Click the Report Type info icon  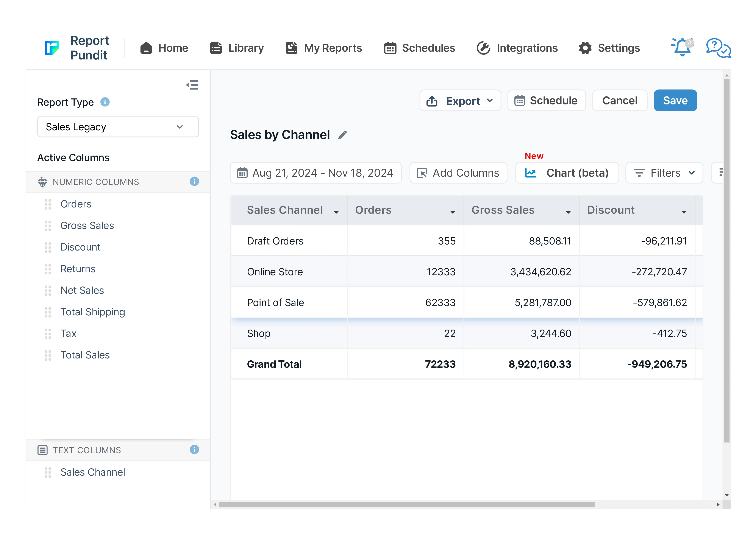105,102
